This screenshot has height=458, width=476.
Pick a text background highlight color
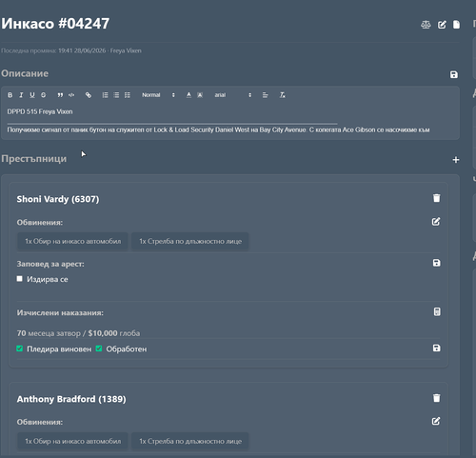pos(200,95)
